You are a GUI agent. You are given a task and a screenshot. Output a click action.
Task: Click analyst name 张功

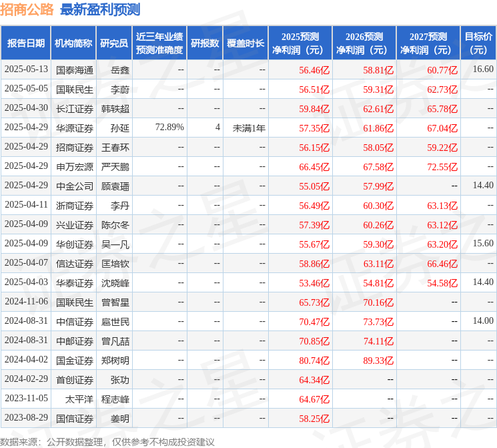[120, 379]
